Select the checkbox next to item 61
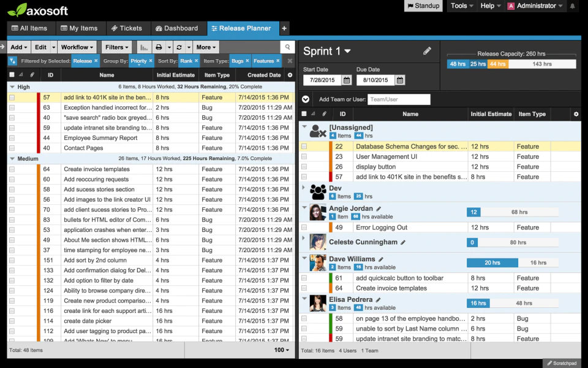This screenshot has width=588, height=368. pyautogui.click(x=304, y=278)
